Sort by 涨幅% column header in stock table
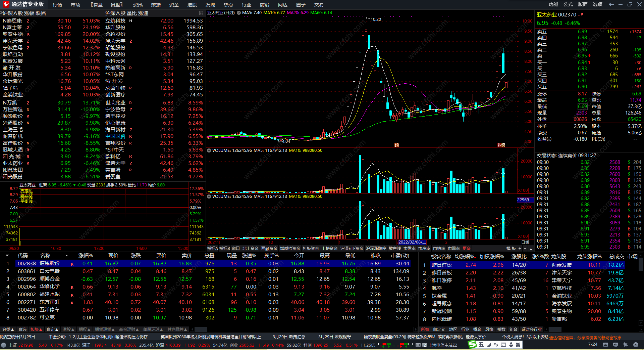 86,256
